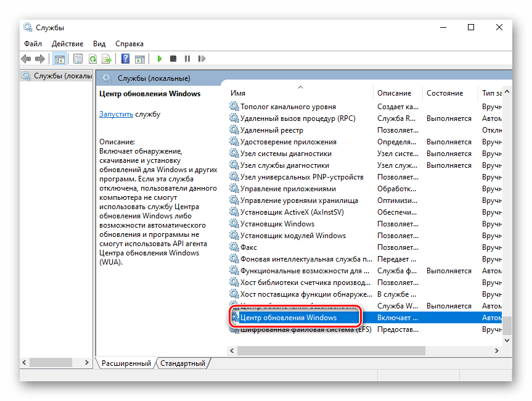Click the Back arrow in the toolbar
Viewport: 532px width, 401px height.
(26, 59)
